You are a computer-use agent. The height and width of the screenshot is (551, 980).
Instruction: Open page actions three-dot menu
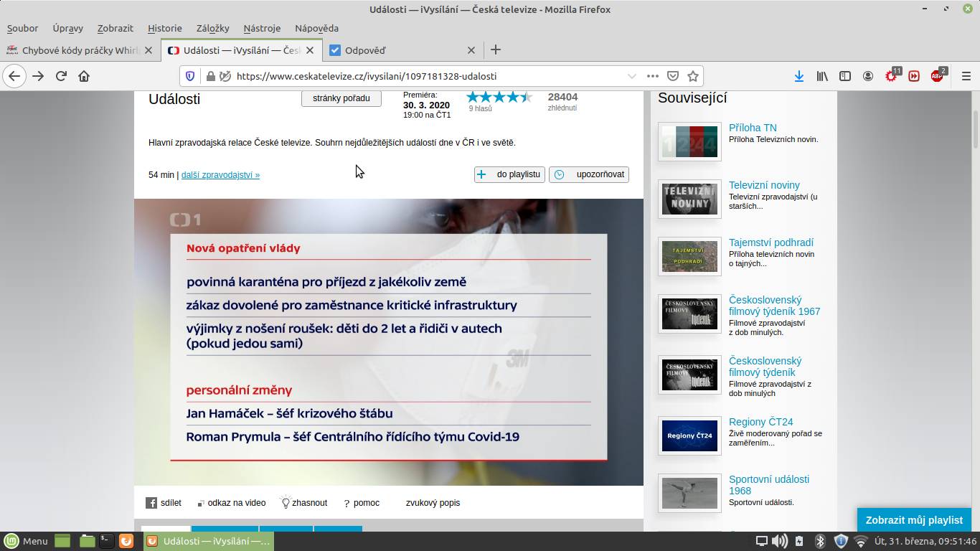click(652, 76)
